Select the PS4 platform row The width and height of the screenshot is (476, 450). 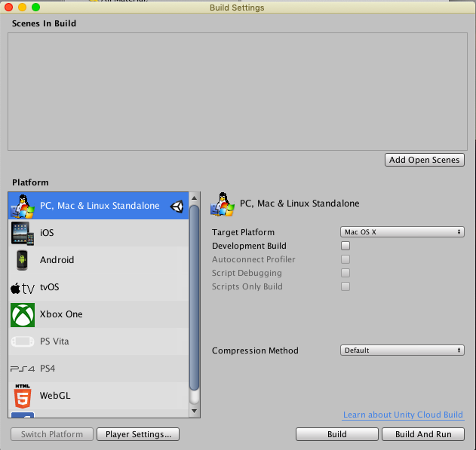click(98, 369)
